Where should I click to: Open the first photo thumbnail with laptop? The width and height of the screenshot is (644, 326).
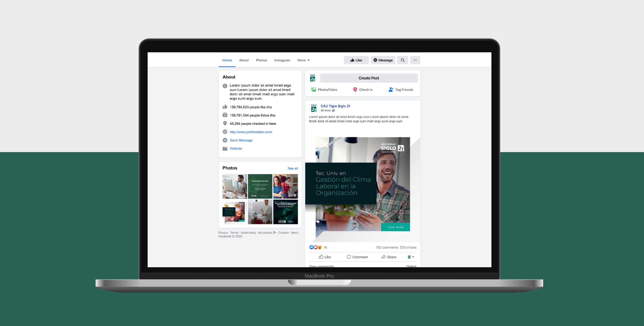click(x=235, y=186)
